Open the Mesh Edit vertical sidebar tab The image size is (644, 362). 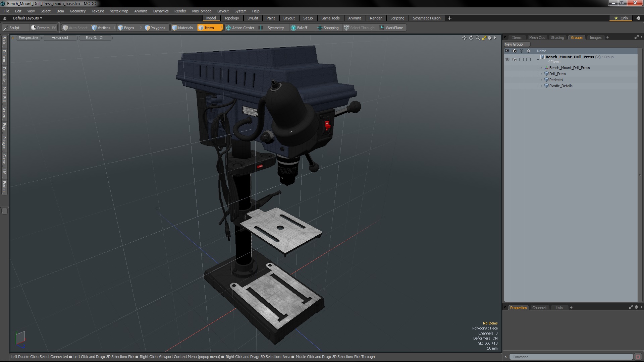pyautogui.click(x=4, y=95)
